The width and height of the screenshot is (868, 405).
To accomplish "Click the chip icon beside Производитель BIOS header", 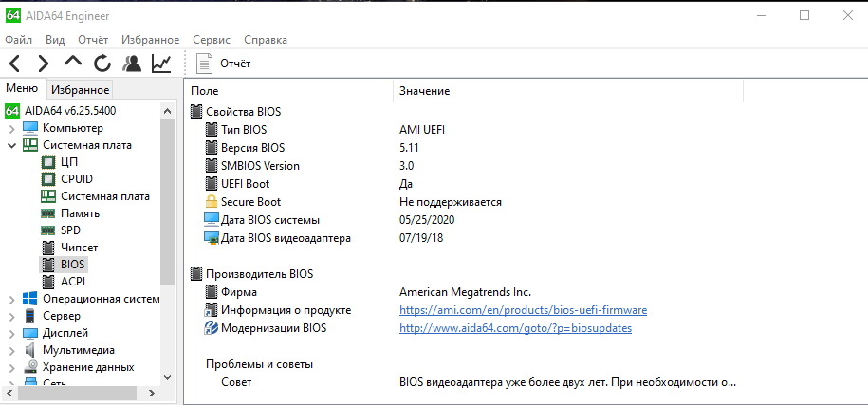I will coord(196,274).
